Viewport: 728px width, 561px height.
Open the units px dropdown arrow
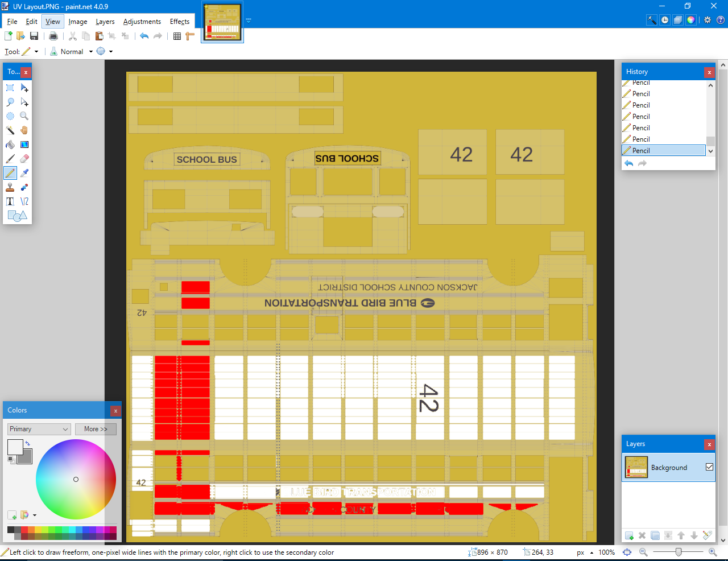(x=591, y=552)
